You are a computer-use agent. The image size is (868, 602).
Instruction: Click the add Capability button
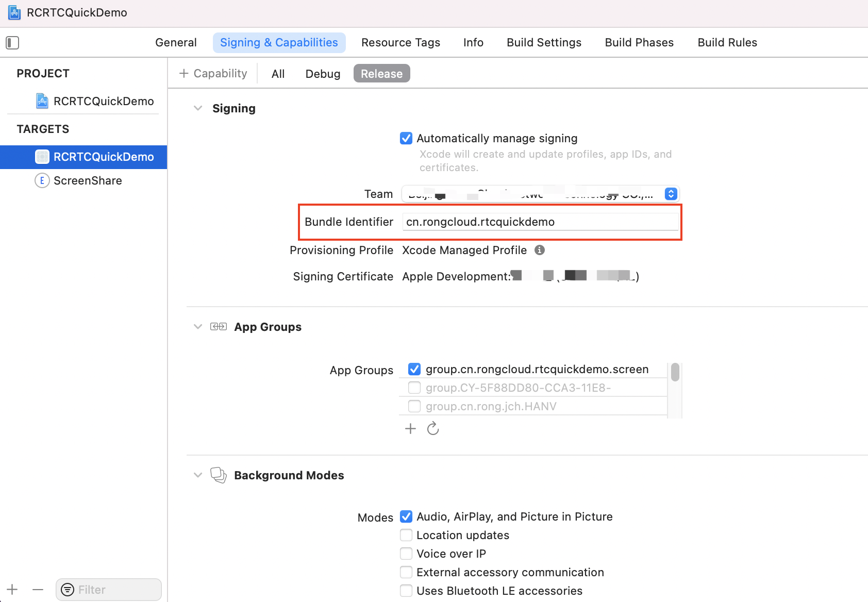click(213, 74)
